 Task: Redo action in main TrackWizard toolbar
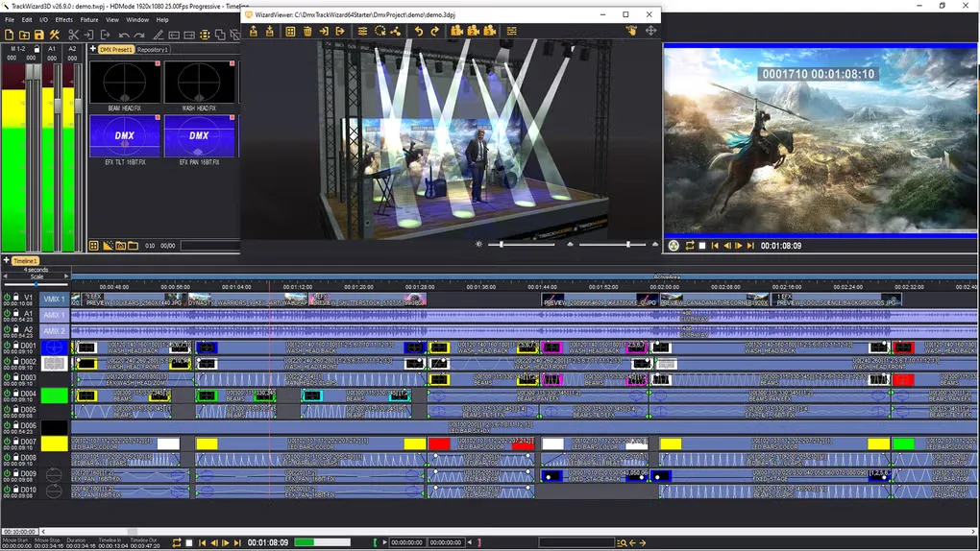pyautogui.click(x=138, y=35)
